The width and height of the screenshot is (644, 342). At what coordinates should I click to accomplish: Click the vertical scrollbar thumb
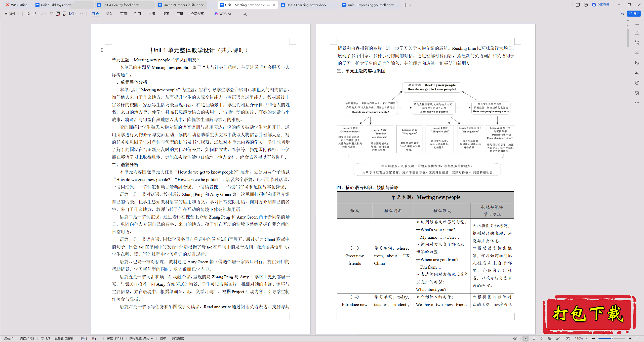coord(628,38)
